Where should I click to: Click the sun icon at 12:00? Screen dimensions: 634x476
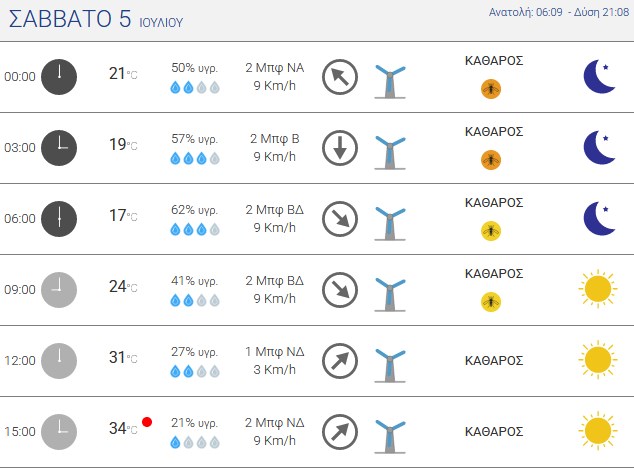pyautogui.click(x=598, y=360)
